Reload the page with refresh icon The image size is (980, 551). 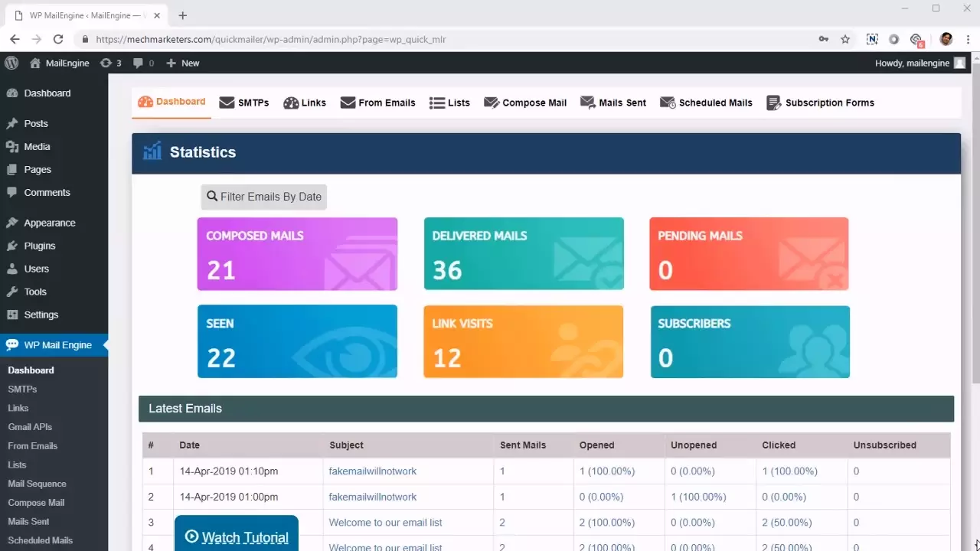[x=58, y=39]
